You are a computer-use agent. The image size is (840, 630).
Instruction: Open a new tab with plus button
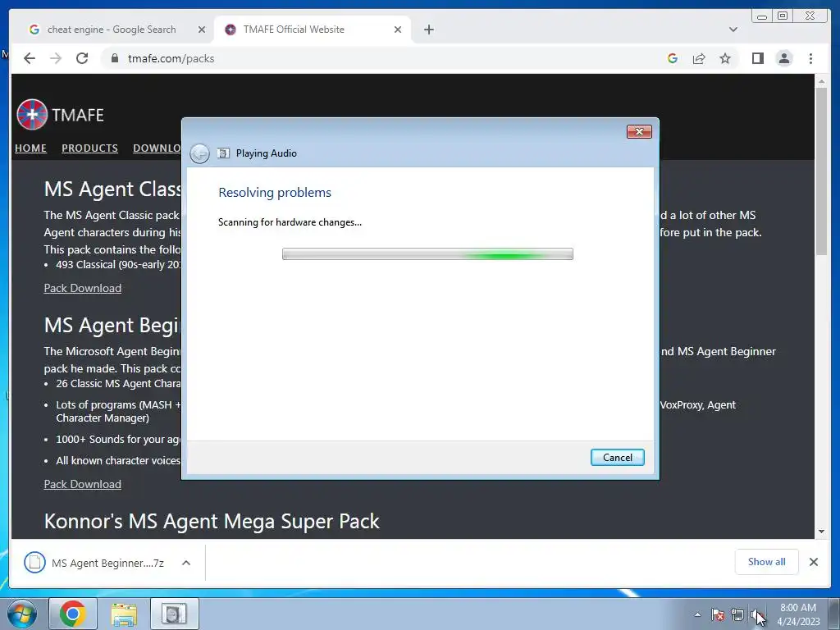click(429, 30)
